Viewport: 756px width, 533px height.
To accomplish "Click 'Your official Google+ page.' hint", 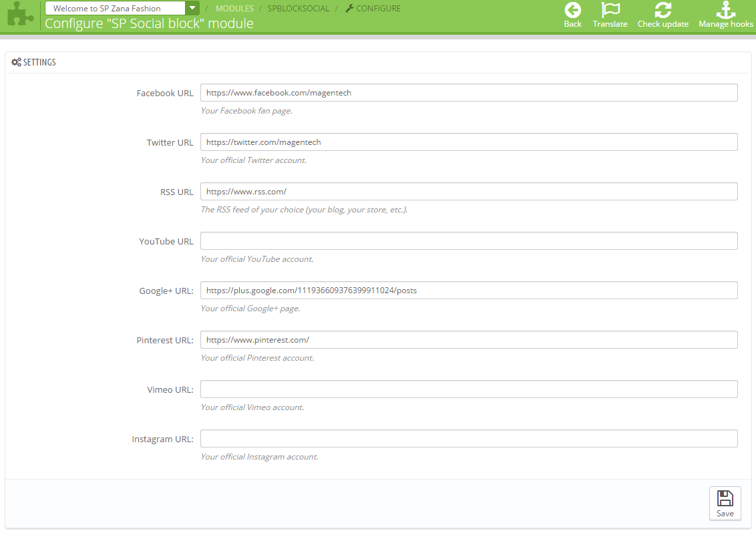I will [250, 309].
